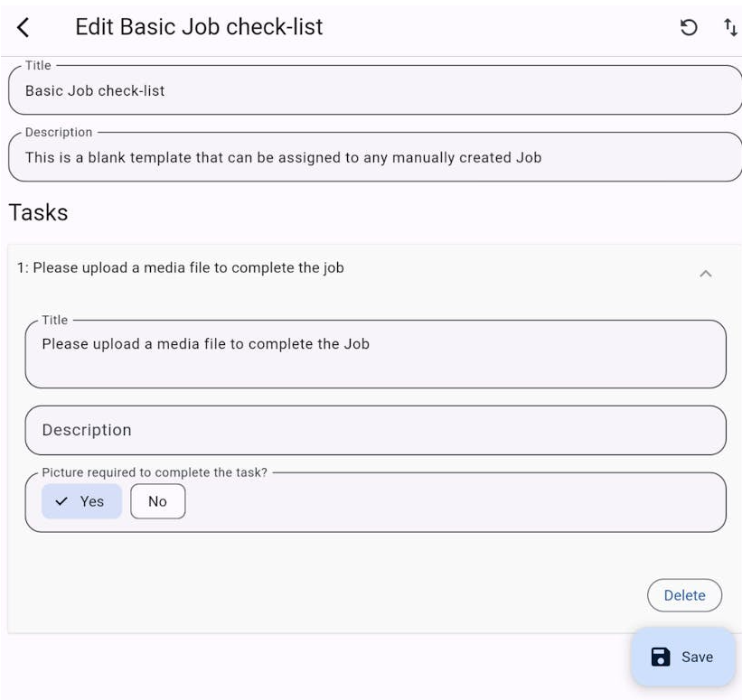Select Yes for picture required
The image size is (742, 700).
[x=82, y=501]
